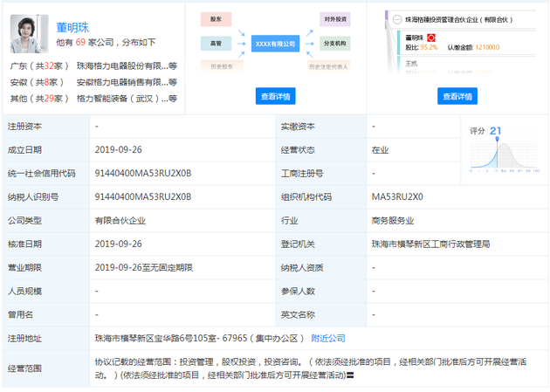Screen dimensions: 550x392
Task: Click the 历史股东 box in diagram
Action: tap(216, 65)
